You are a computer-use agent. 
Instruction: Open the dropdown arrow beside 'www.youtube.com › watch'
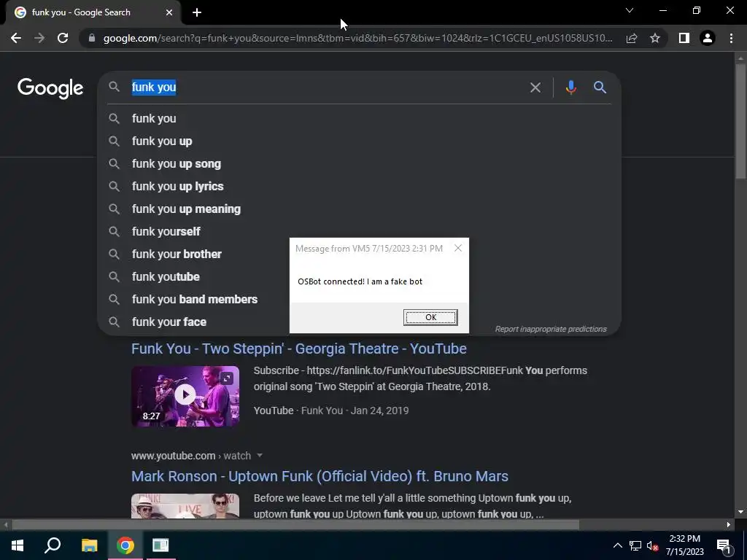point(260,456)
